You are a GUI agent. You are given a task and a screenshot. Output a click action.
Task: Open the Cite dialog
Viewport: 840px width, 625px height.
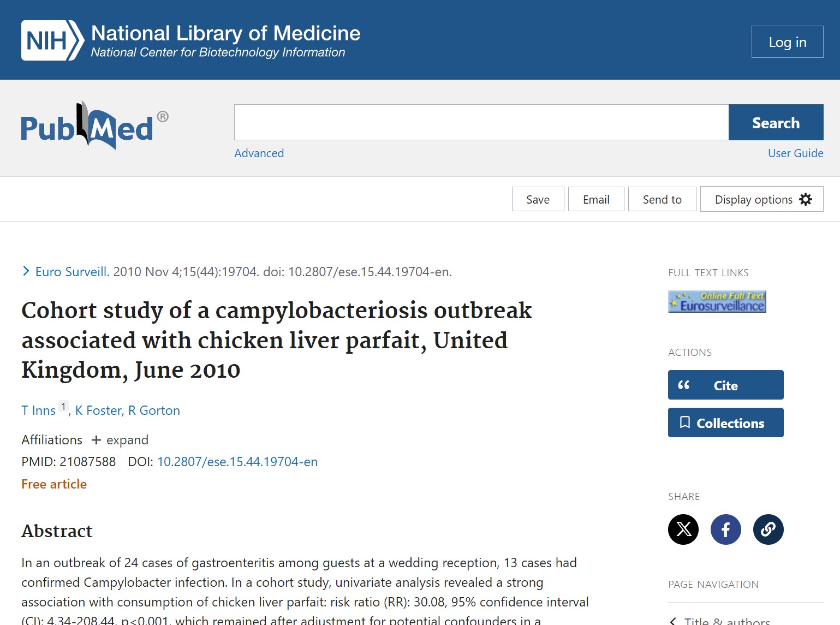point(725,385)
